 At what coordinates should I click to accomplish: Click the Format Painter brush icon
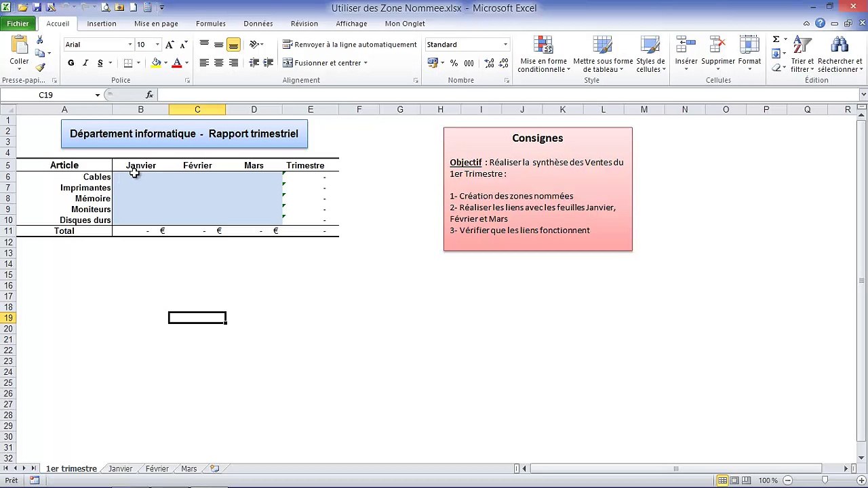click(40, 67)
